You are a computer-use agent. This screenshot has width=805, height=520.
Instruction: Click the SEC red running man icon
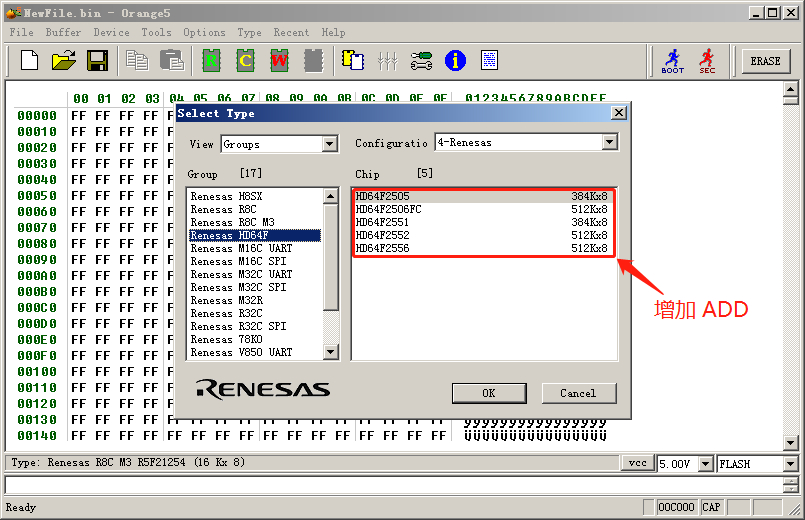pos(707,61)
